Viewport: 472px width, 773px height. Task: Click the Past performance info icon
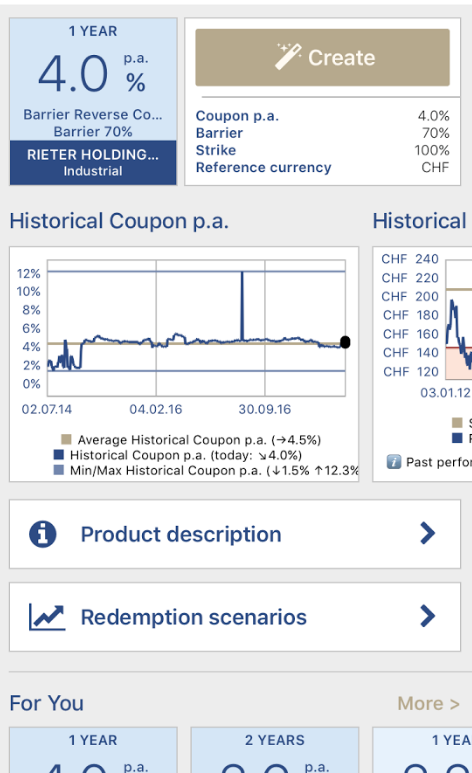(x=394, y=462)
